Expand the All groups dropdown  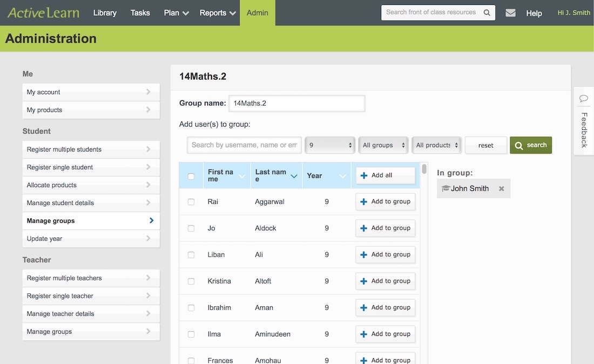(383, 145)
